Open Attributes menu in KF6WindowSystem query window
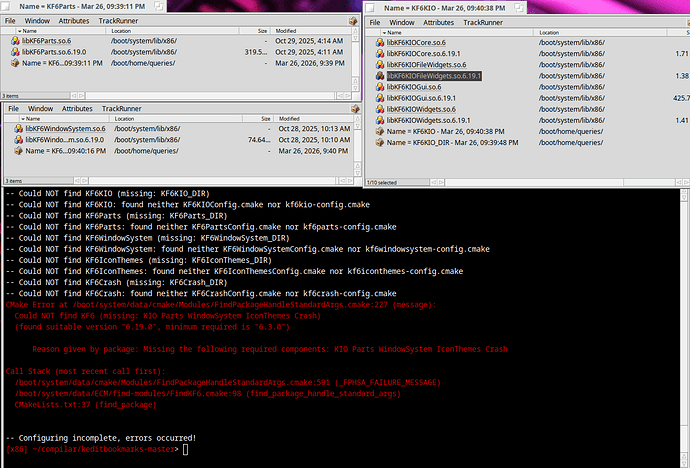 coord(77,109)
